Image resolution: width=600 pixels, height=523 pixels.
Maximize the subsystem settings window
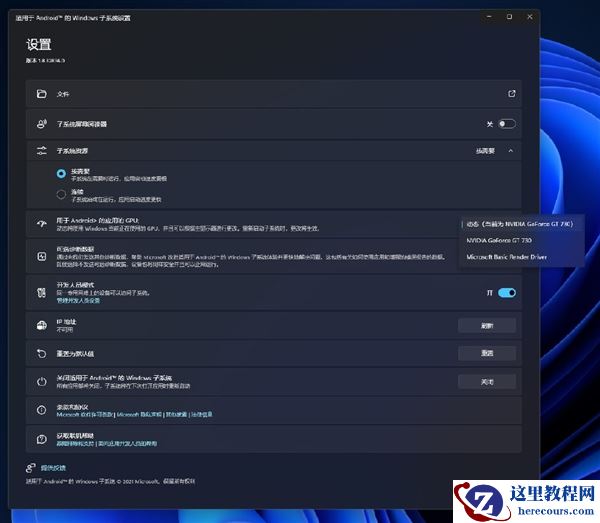(509, 17)
